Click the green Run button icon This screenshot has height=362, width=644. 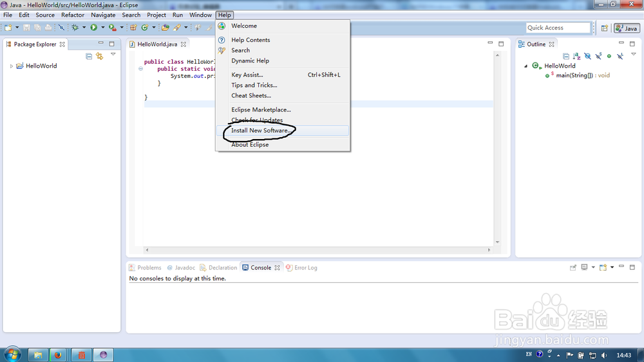pyautogui.click(x=93, y=28)
